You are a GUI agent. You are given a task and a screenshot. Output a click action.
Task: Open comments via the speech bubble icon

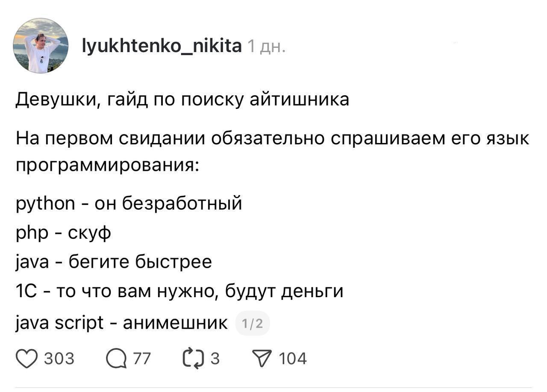pos(117,359)
